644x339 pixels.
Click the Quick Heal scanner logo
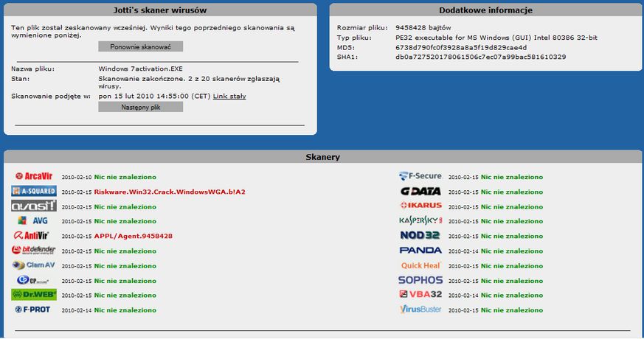(x=421, y=265)
